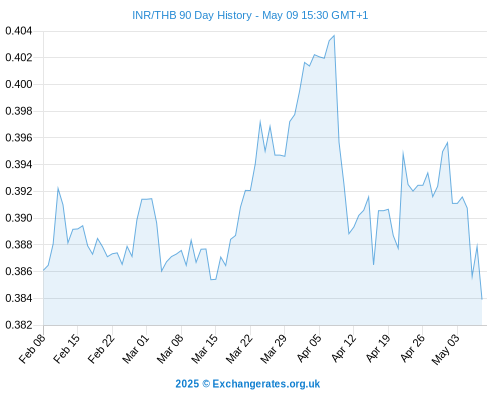Select the Mar 01 date axis label
This screenshot has height=400, width=495.
[135, 349]
